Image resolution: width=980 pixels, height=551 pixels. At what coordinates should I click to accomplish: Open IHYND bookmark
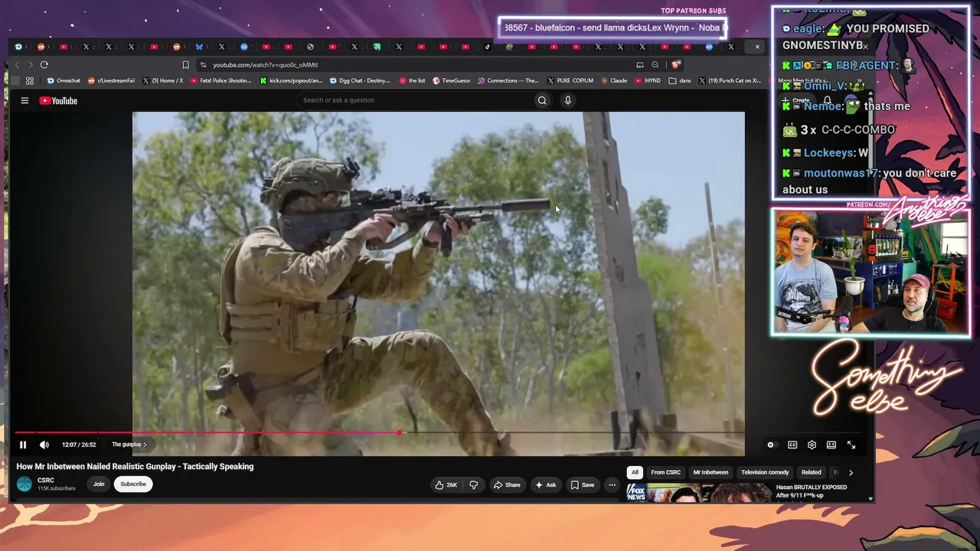pos(648,80)
